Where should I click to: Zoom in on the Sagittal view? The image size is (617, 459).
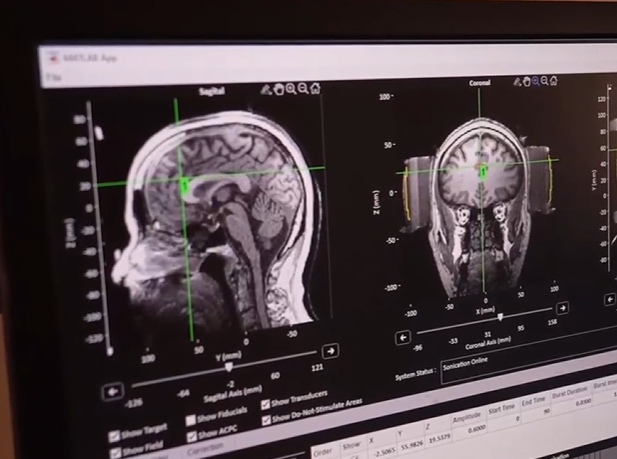291,89
